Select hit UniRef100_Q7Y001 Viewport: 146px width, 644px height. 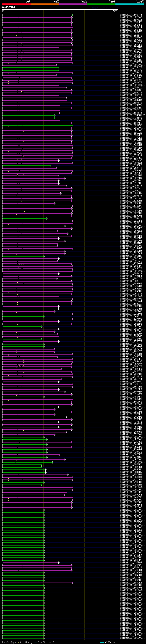pos(131,435)
